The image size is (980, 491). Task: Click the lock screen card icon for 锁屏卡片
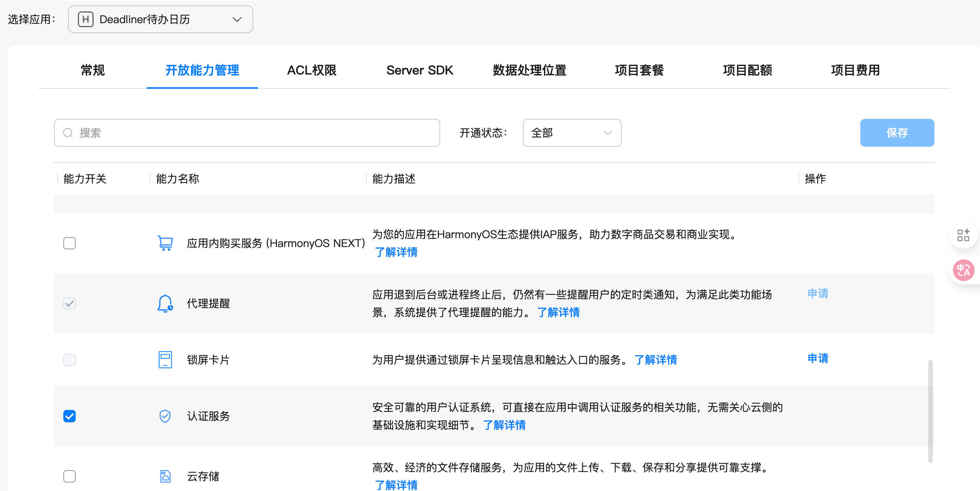[165, 360]
